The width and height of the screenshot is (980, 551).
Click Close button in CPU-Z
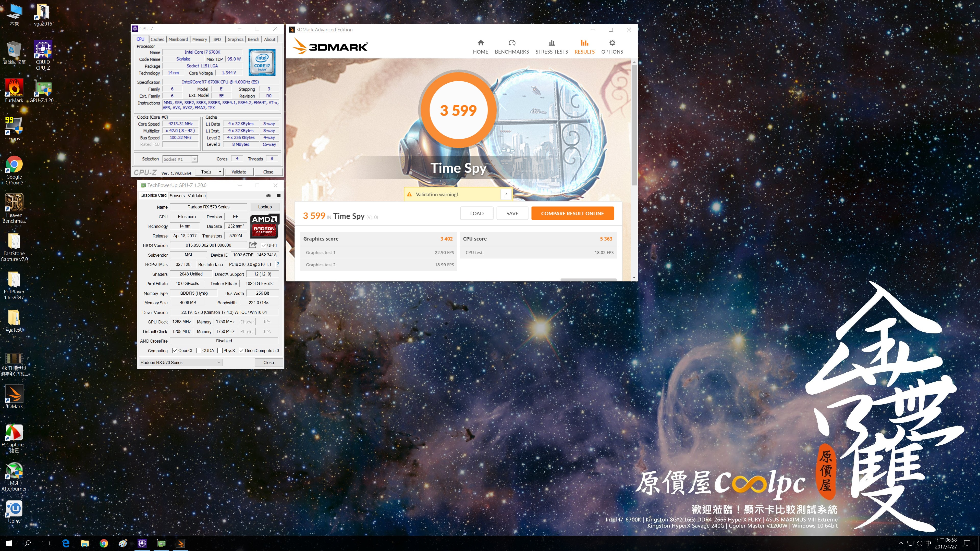pyautogui.click(x=268, y=172)
